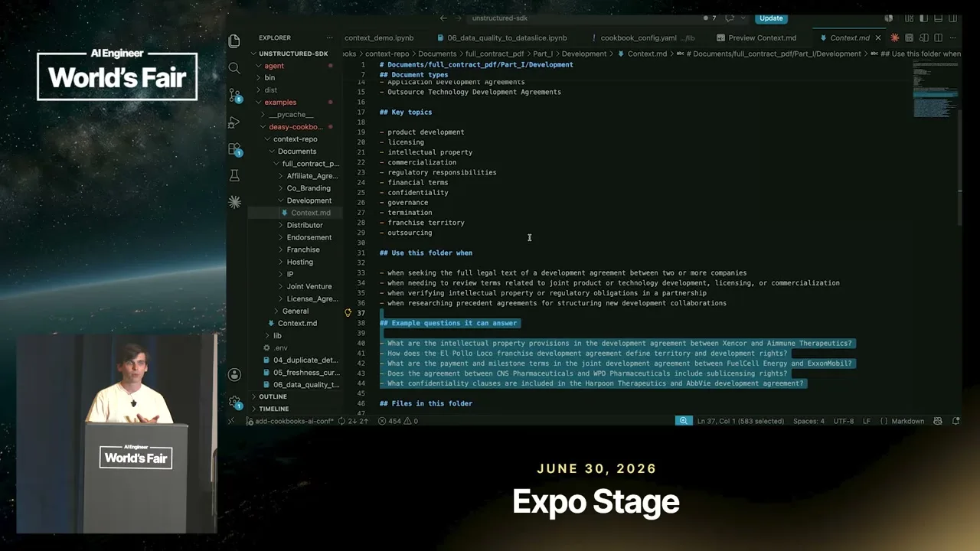Switch to the Preview Context.md tab
Screen dimensions: 980x551
click(x=756, y=37)
